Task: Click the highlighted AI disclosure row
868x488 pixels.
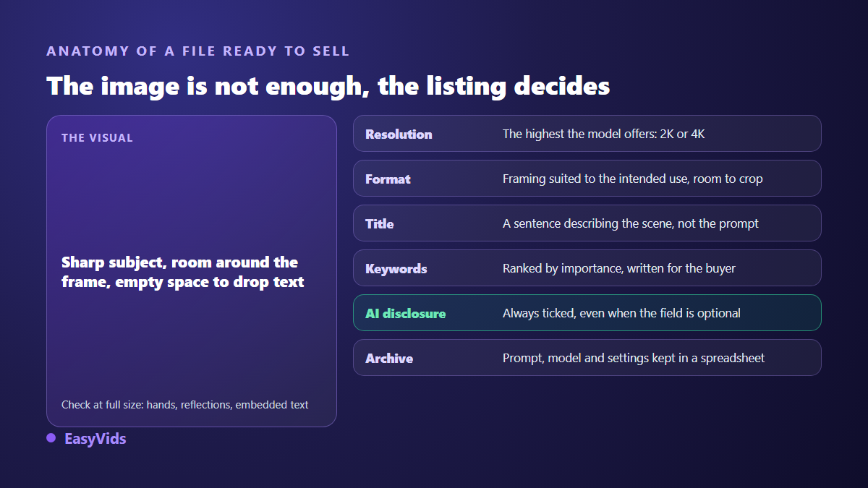Action: click(x=587, y=313)
